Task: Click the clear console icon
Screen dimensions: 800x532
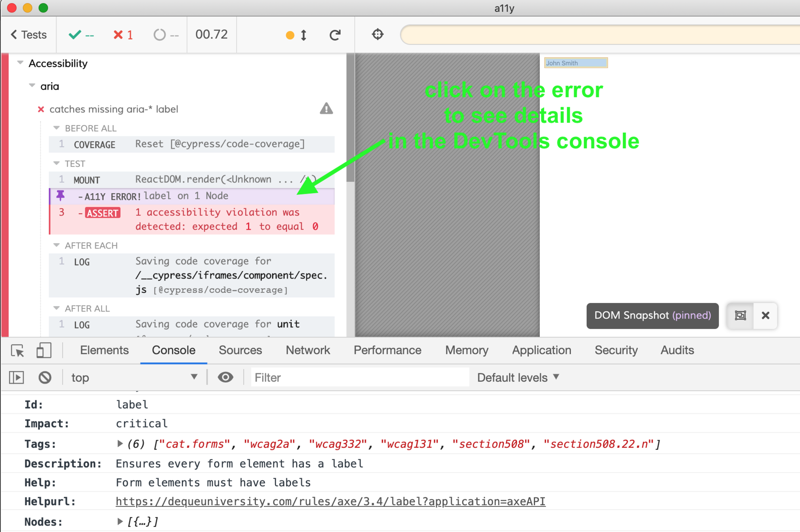Action: (x=45, y=378)
